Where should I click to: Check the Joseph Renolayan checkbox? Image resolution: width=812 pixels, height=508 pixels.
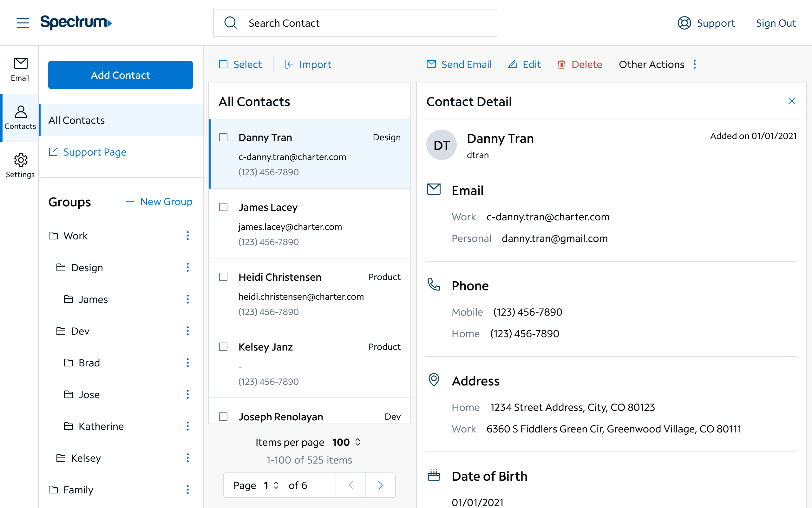tap(223, 417)
